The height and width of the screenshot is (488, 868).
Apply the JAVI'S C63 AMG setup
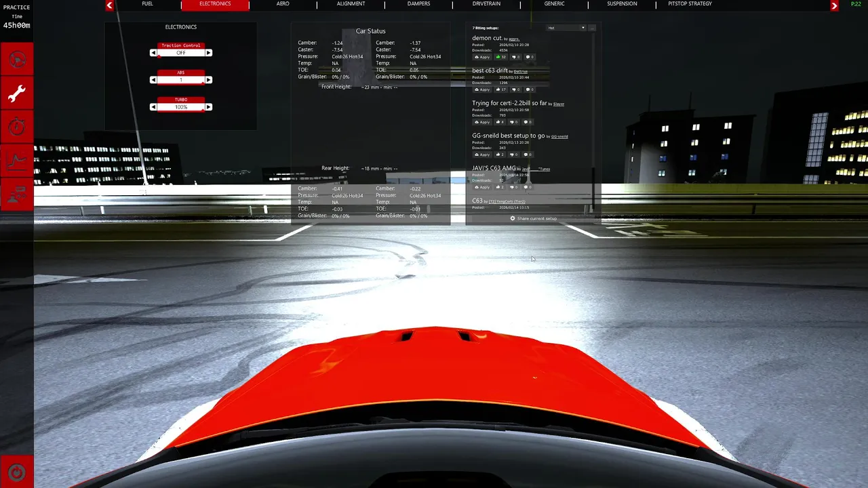click(x=482, y=187)
